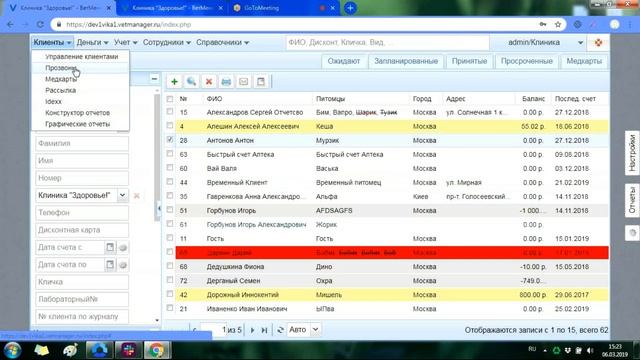Open the Windows Start menu
Screen dimensions: 640x360
point(13,350)
